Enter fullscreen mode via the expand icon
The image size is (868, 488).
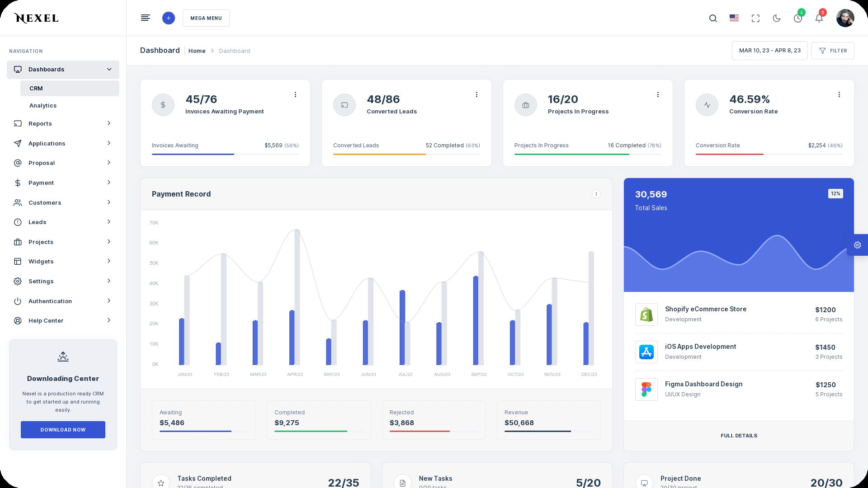click(x=755, y=19)
